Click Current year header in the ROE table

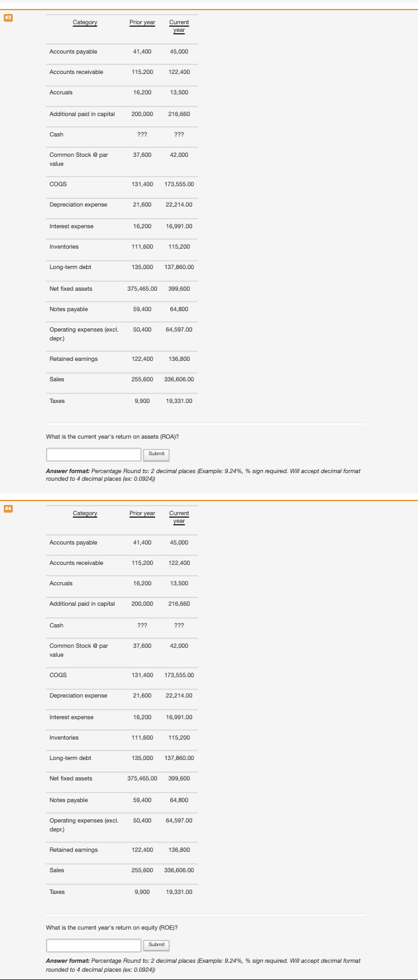pos(179,516)
